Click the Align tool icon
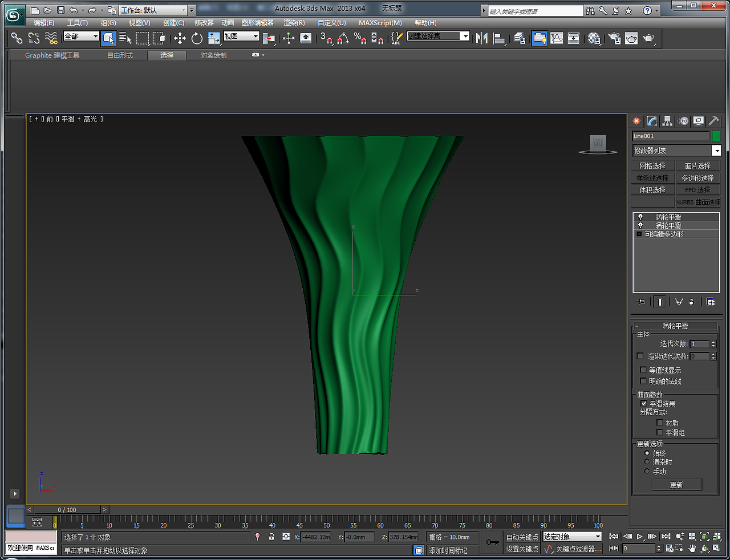This screenshot has width=730, height=560. (500, 38)
